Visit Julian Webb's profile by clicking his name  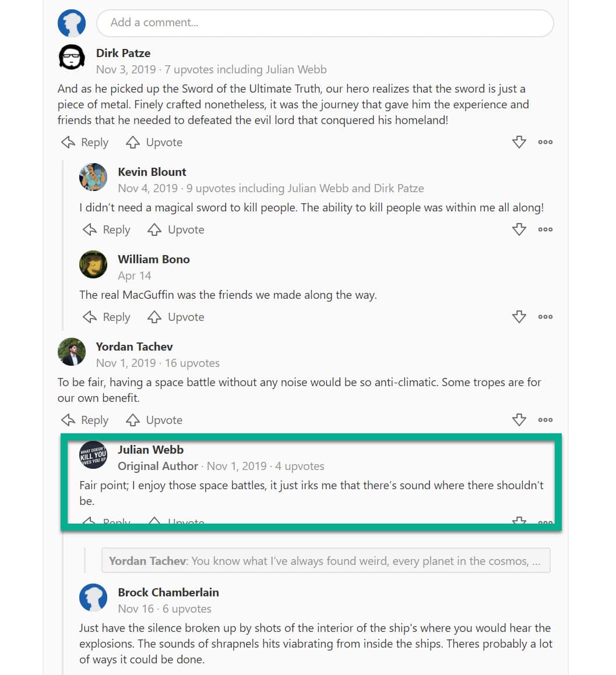point(150,450)
